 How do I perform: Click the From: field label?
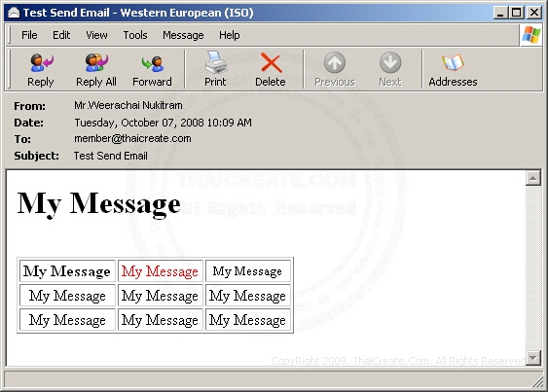pyautogui.click(x=30, y=106)
